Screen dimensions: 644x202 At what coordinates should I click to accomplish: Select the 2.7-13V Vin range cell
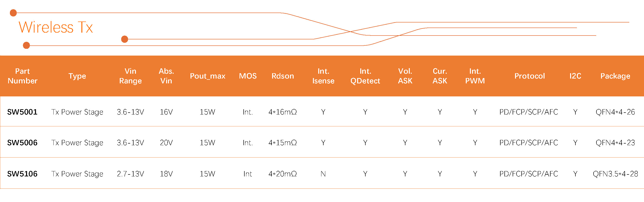130,174
